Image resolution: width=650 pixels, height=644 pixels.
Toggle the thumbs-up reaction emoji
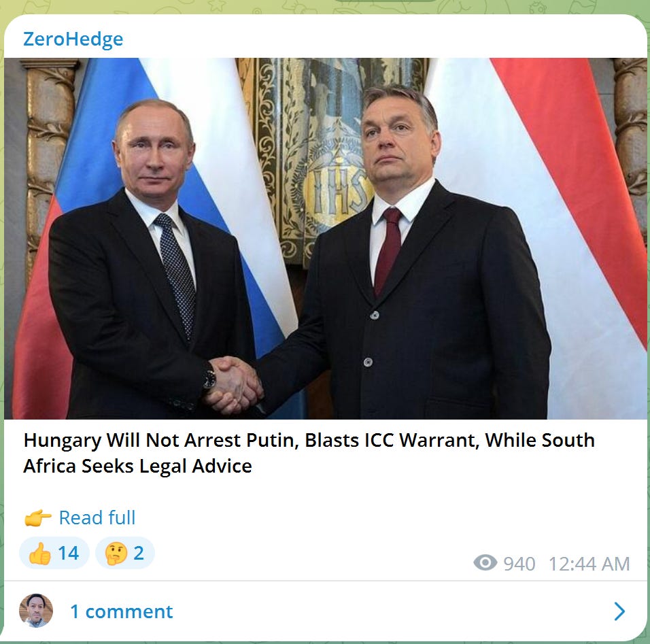pyautogui.click(x=40, y=553)
